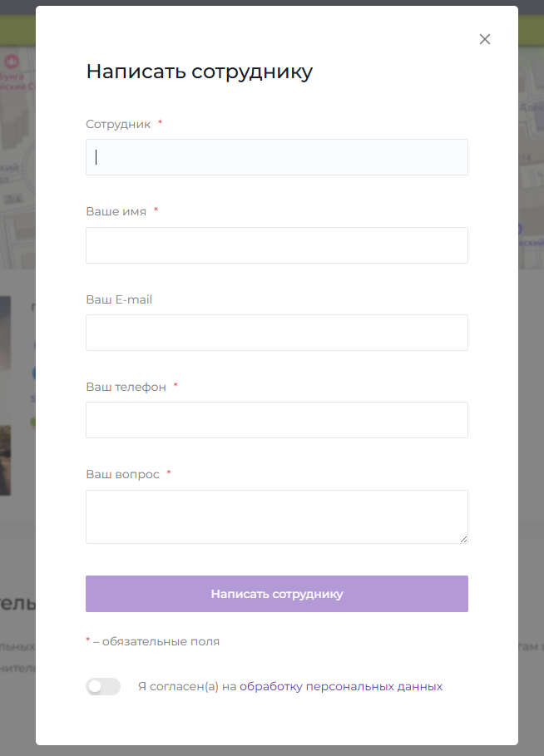Close the Написать сотруднику dialog
544x756 pixels.
pyautogui.click(x=485, y=39)
